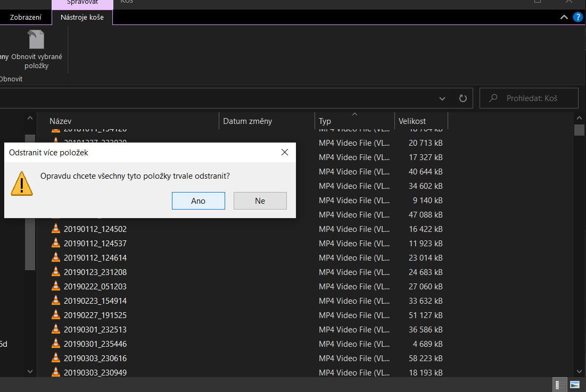586x392 pixels.
Task: Open the Zobrazení ribbon tab
Action: [26, 17]
